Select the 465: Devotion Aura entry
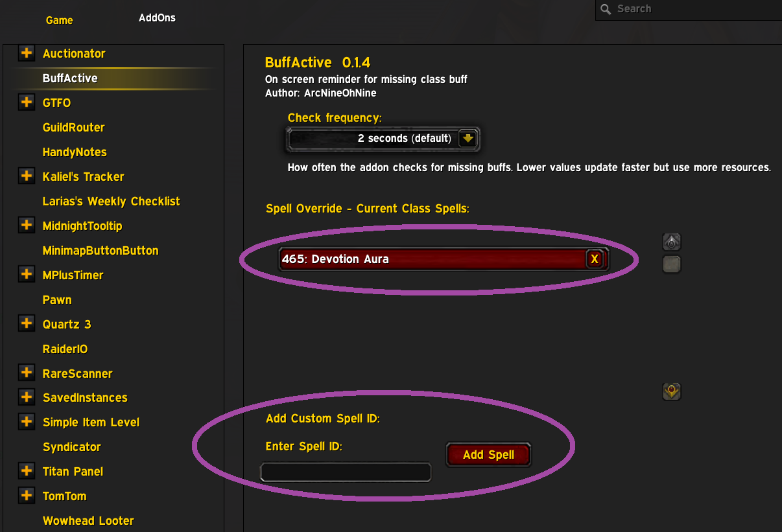The width and height of the screenshot is (782, 532). (444, 259)
